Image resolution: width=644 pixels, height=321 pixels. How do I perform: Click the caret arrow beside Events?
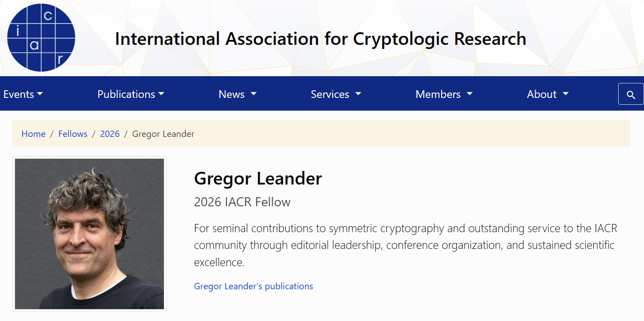click(40, 94)
